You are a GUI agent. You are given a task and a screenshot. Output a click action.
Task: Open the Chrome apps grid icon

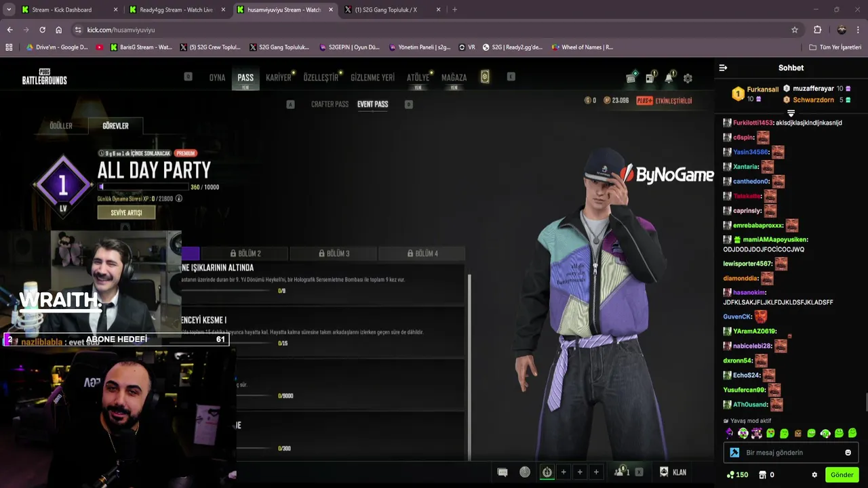point(9,47)
